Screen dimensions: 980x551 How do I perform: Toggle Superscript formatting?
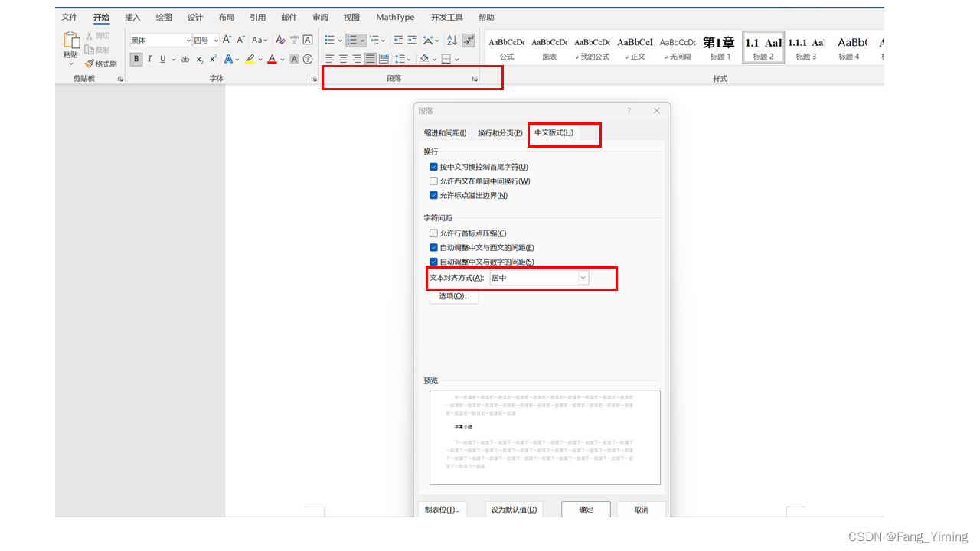(x=214, y=59)
